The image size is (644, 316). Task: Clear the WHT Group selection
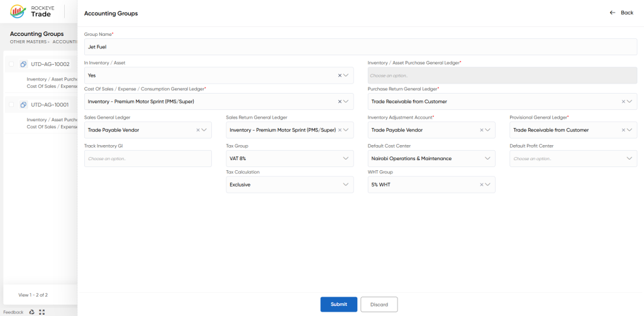point(481,185)
